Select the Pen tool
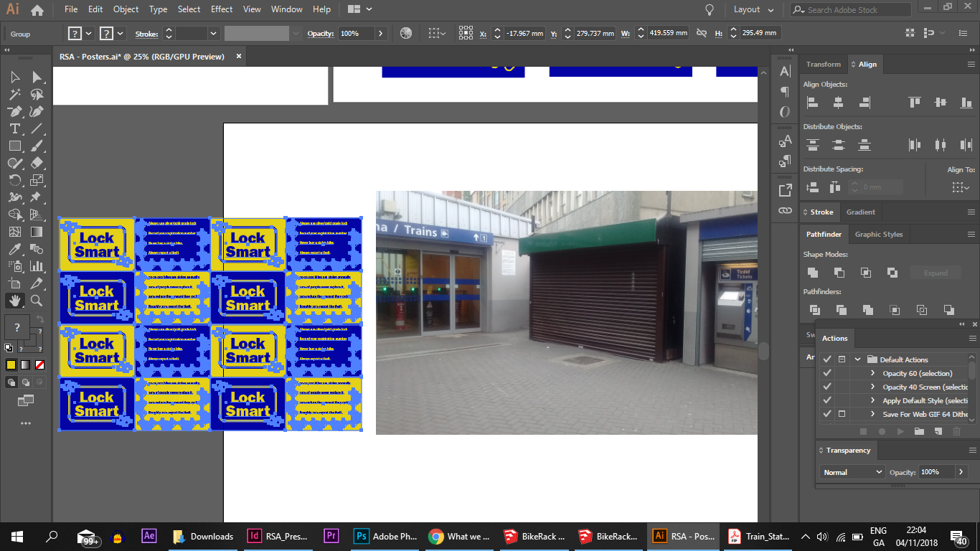Screen dimensions: 980x551 tap(15, 111)
